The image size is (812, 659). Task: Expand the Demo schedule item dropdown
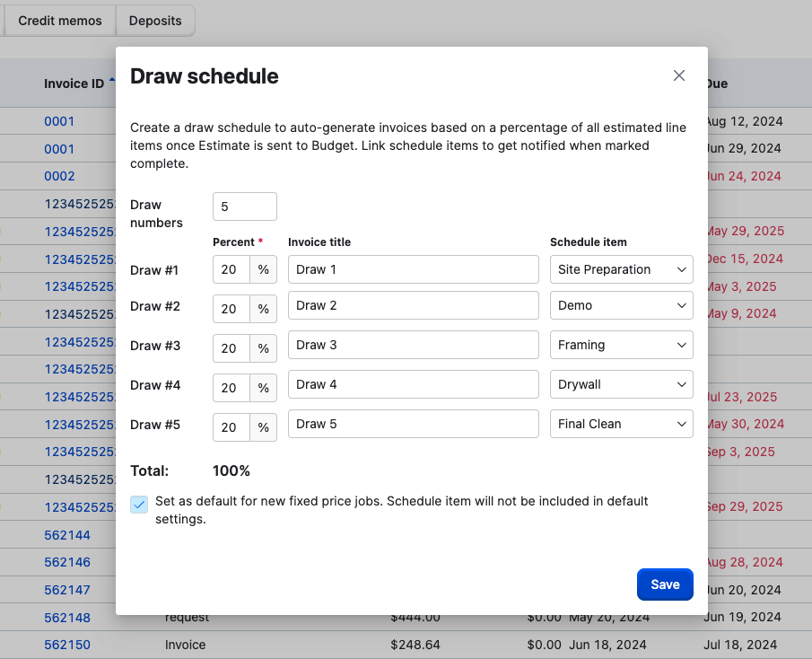click(621, 305)
